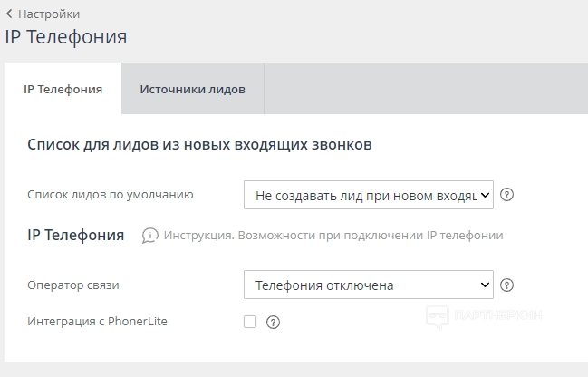Click the Оператор связи field label
Screen dimensions: 588x377
[x=73, y=285]
